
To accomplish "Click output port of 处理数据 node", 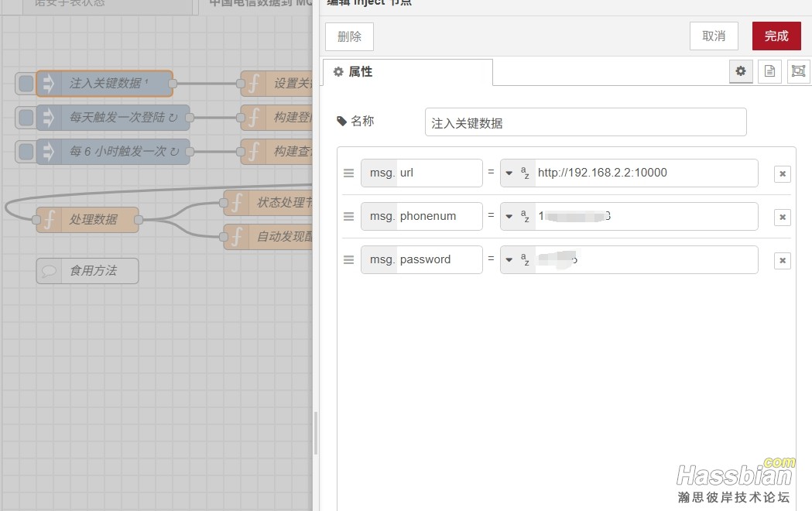I will (x=139, y=220).
